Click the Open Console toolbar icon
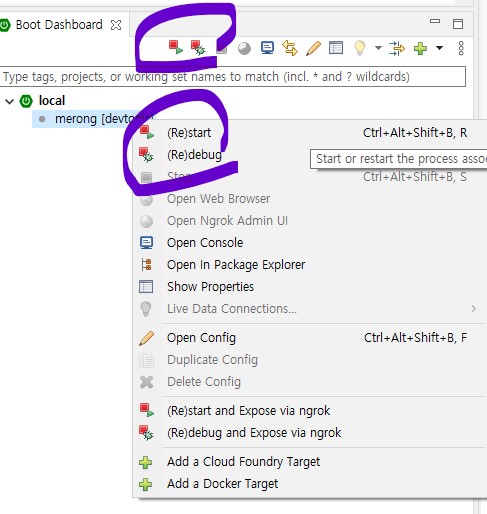The width and height of the screenshot is (487, 514). coord(267,48)
